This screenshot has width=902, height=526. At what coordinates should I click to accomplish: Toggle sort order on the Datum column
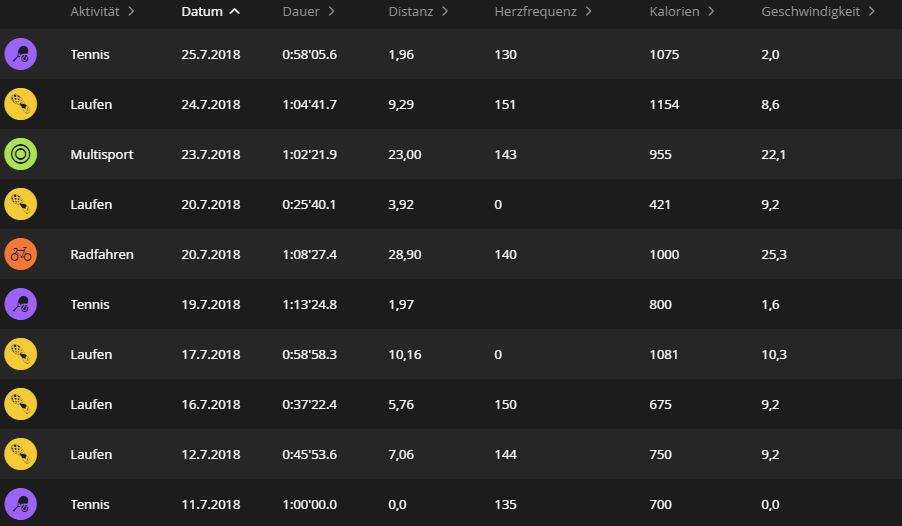pos(210,11)
